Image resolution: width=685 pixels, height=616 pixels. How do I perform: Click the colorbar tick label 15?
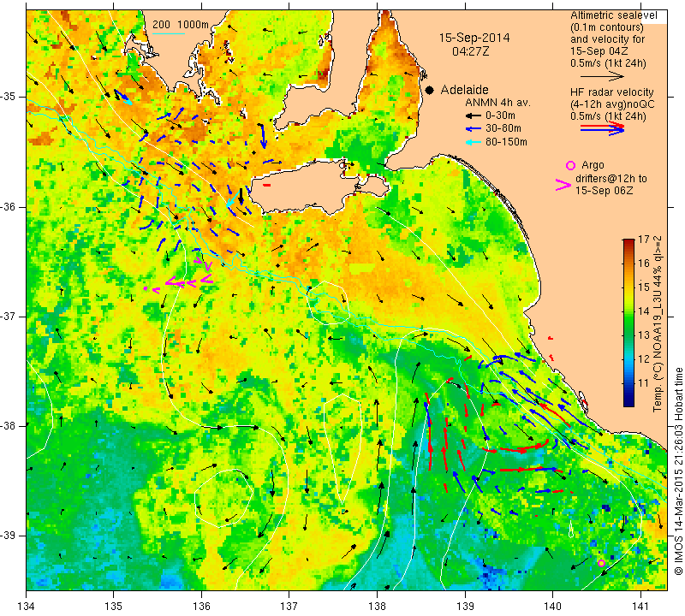point(644,287)
